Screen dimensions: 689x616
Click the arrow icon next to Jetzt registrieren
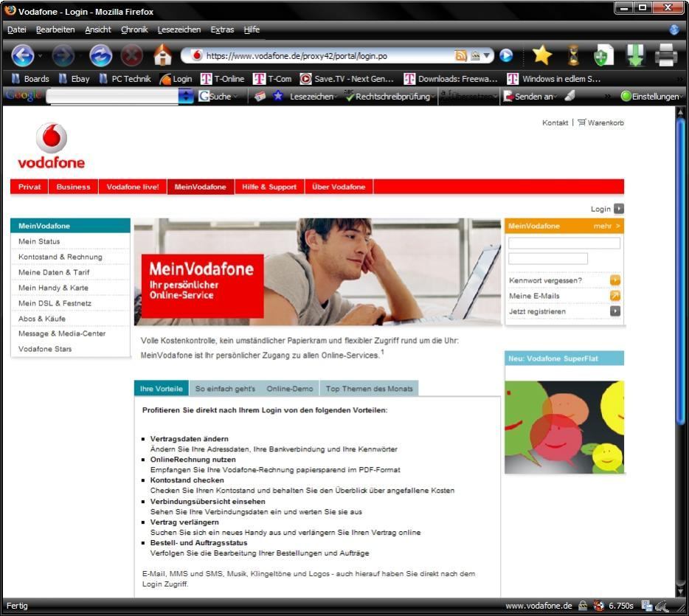(615, 311)
